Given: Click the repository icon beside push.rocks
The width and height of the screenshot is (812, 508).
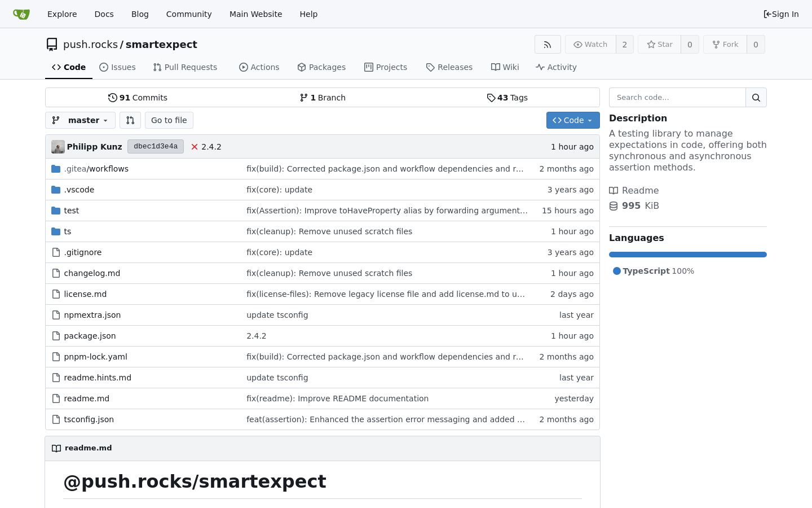Looking at the screenshot, I should click(x=52, y=45).
